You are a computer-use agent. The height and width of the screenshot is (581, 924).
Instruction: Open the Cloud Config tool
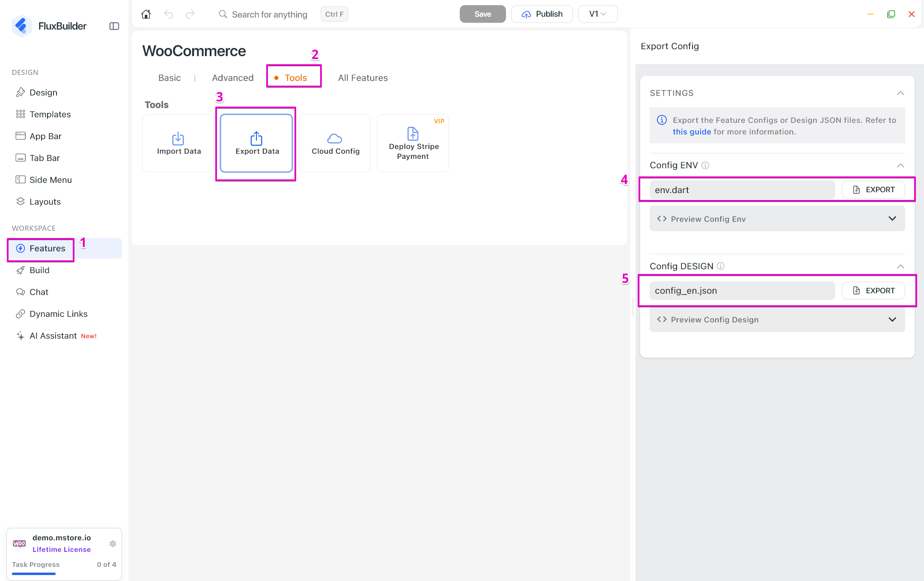click(335, 143)
